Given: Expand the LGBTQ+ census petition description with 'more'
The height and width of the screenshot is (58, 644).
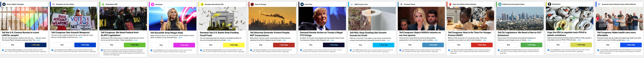Looking at the screenshot, I should [x=38, y=40].
